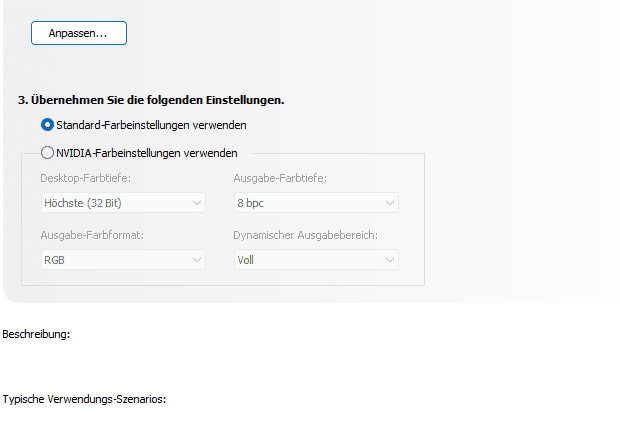620x436 pixels.
Task: Click the step 3 heading Übernehmen Sie die folgenden Einstellungen
Action: [151, 100]
